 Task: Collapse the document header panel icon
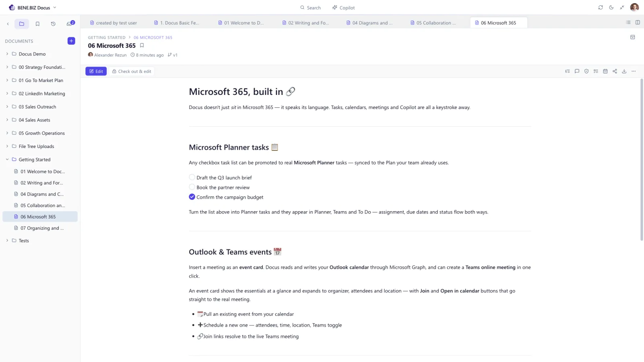click(x=633, y=37)
